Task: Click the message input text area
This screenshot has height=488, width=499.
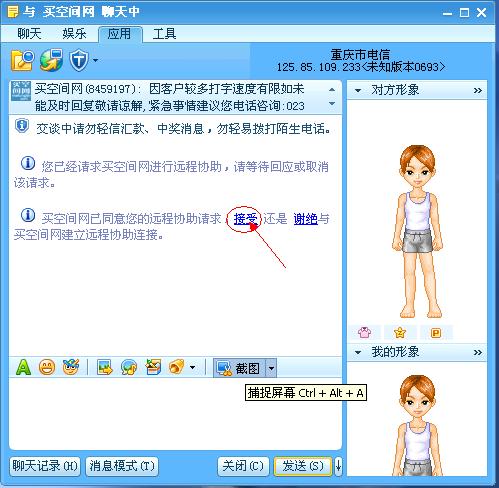Action: [175, 414]
